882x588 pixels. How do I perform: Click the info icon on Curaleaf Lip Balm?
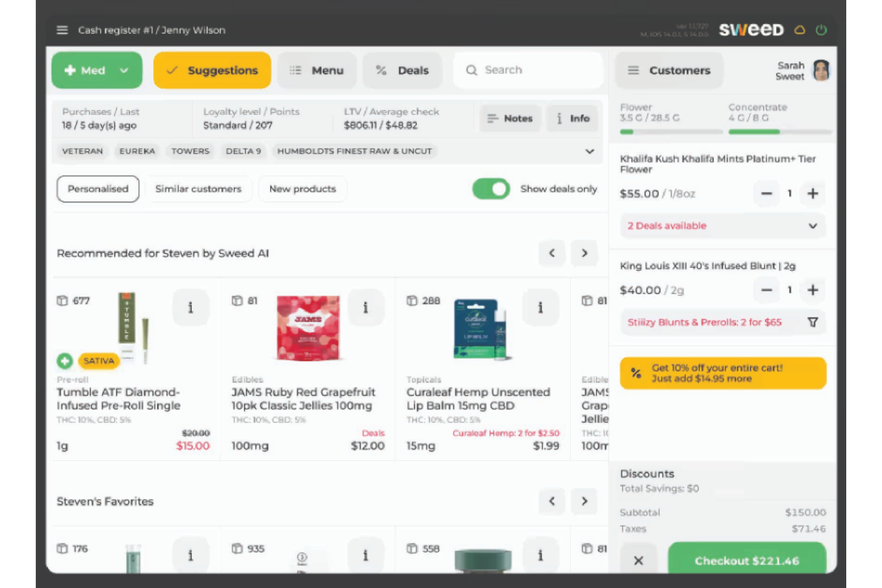click(x=541, y=307)
